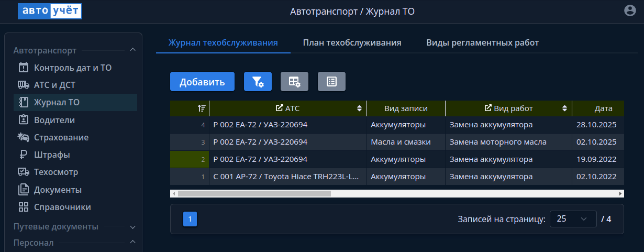Click the horizontal table scrollbar thumb
Screen dimensions: 644x252
point(254,193)
